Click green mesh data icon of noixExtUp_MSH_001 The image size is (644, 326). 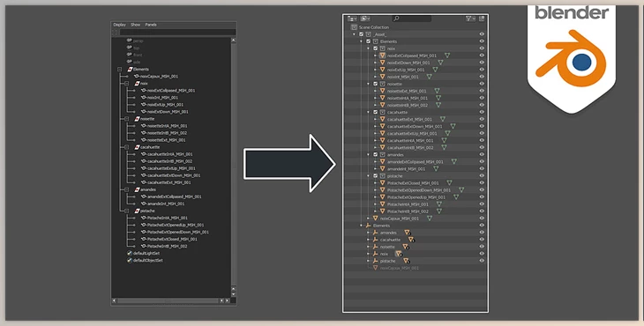[x=435, y=70]
